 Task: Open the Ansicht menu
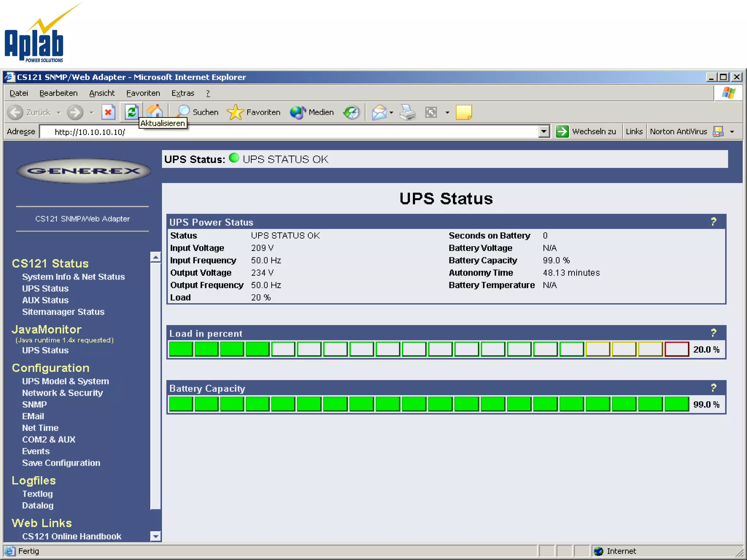click(x=102, y=93)
